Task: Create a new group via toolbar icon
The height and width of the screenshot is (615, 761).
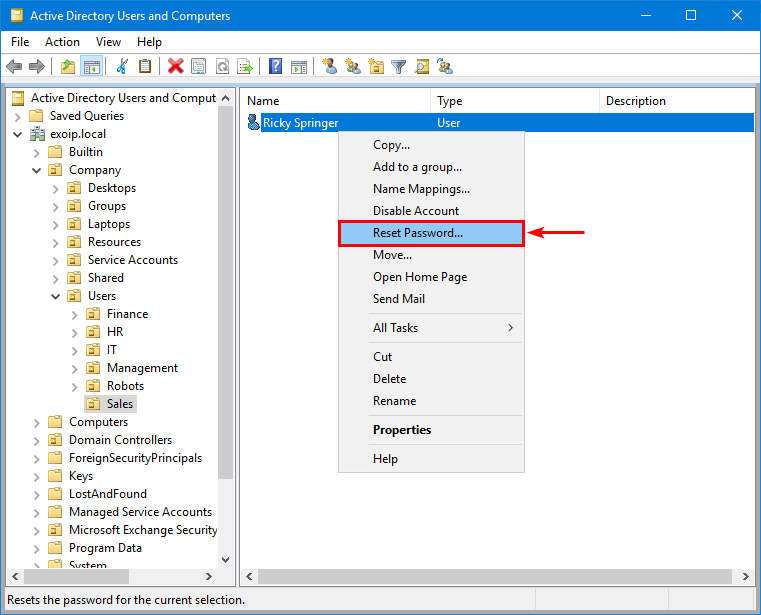Action: [x=353, y=66]
